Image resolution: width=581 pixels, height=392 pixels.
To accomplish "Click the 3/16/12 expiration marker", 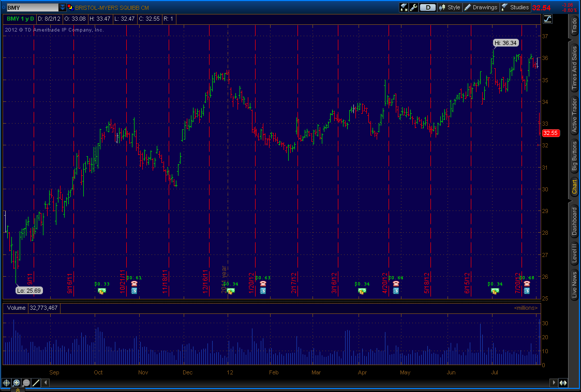I will pyautogui.click(x=334, y=283).
